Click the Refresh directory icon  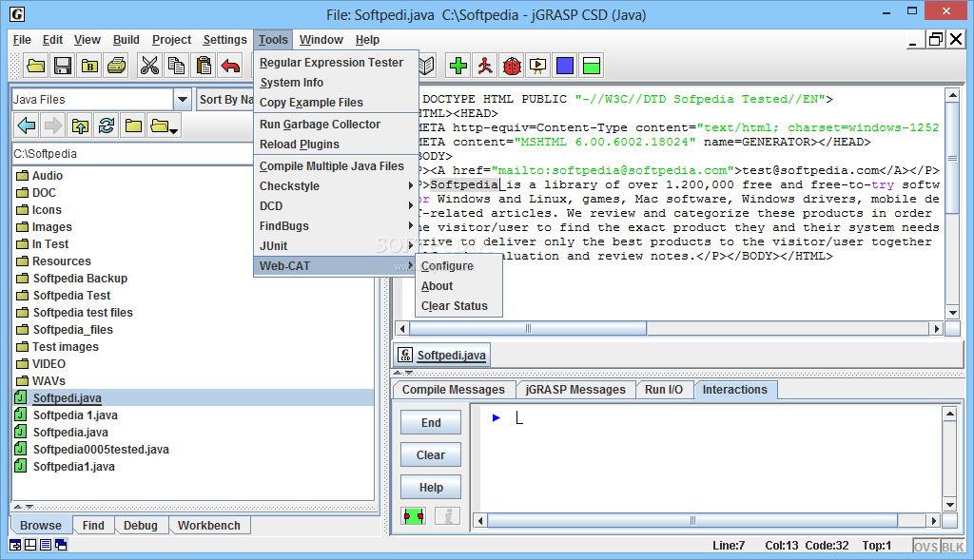[107, 126]
